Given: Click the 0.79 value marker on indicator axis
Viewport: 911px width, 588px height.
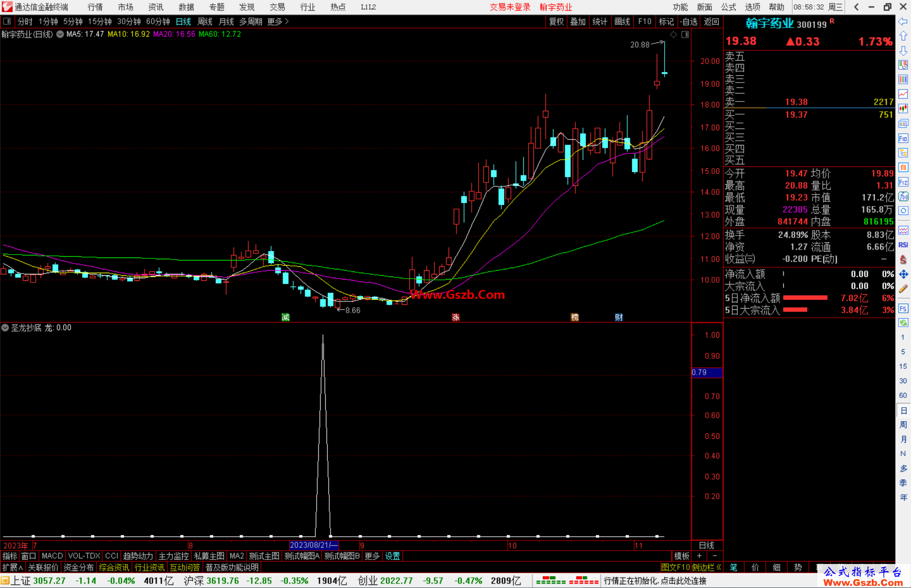Looking at the screenshot, I should pos(707,373).
